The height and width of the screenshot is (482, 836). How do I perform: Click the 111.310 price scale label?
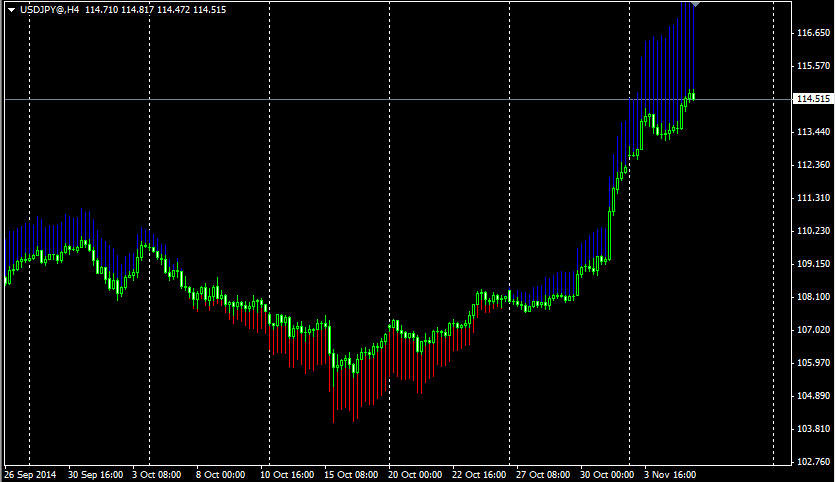[813, 198]
